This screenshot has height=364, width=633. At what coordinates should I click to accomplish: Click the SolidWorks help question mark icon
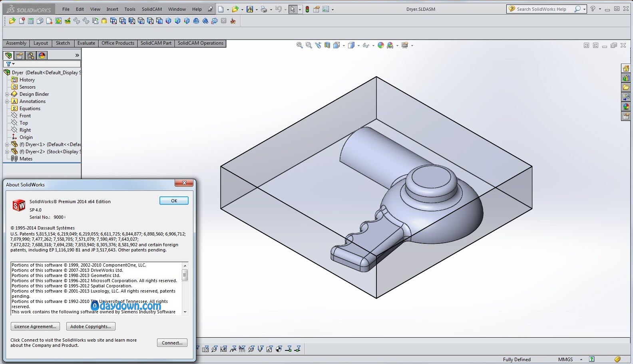[x=593, y=9]
